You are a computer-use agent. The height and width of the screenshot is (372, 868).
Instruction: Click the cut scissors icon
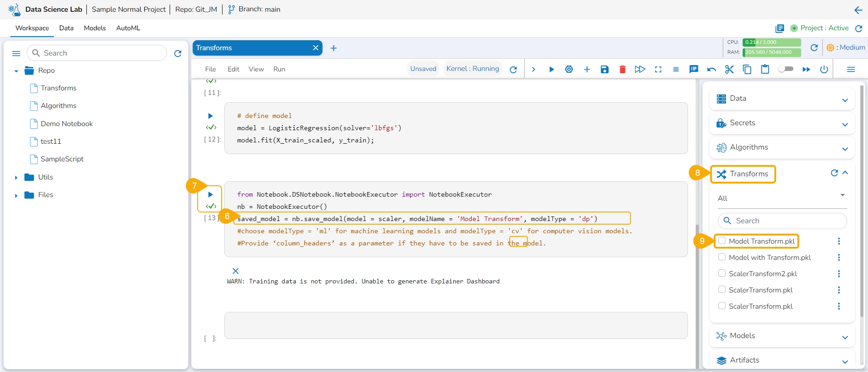point(729,69)
